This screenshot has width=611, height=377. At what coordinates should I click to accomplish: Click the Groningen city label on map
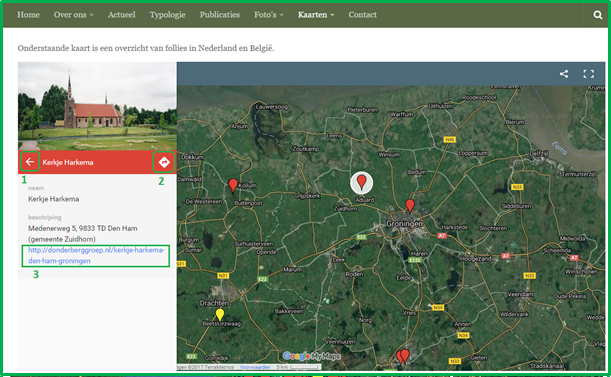pos(404,224)
